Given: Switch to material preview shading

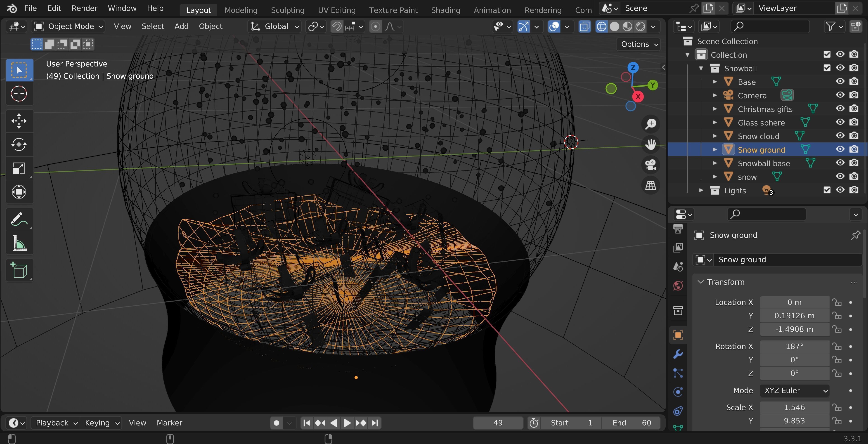Looking at the screenshot, I should [x=627, y=26].
